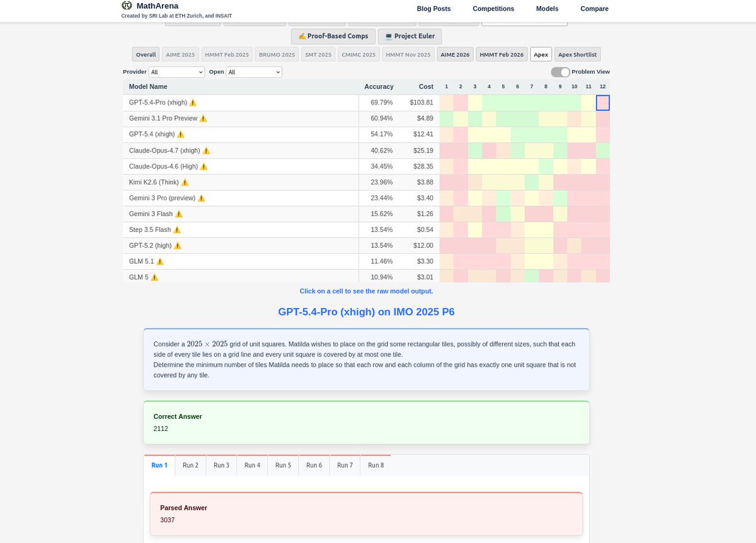Click the MathArena logo icon

[127, 6]
